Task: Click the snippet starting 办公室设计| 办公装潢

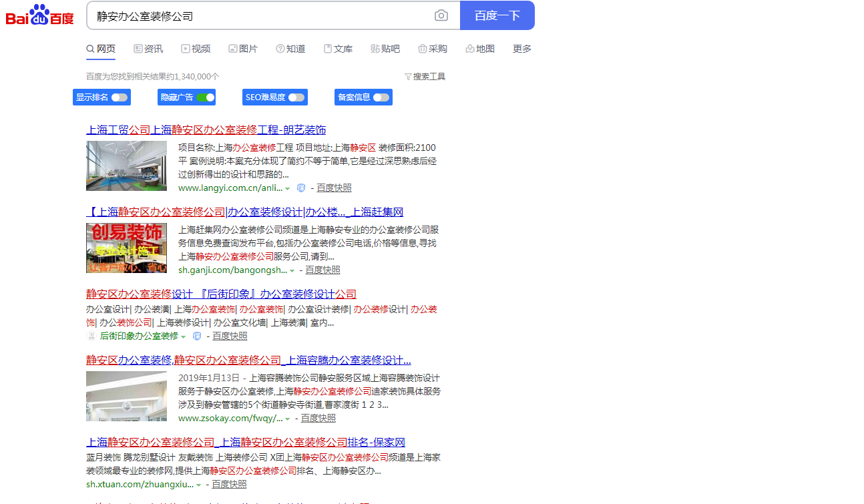Action: click(262, 316)
